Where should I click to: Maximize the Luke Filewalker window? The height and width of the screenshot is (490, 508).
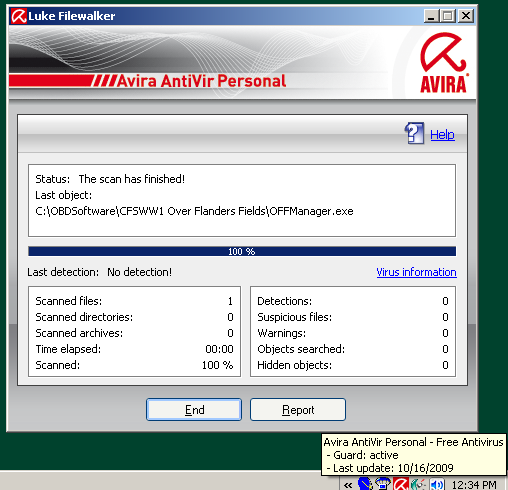coord(448,16)
